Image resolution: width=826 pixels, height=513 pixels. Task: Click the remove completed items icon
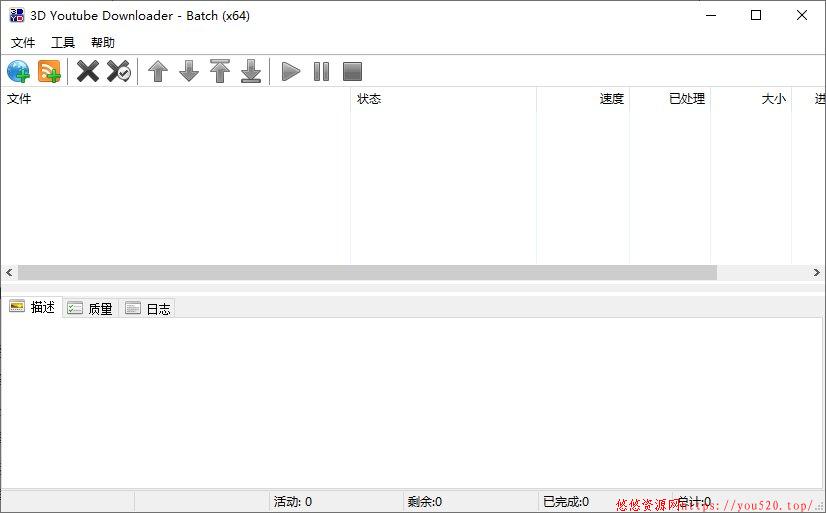pos(119,71)
